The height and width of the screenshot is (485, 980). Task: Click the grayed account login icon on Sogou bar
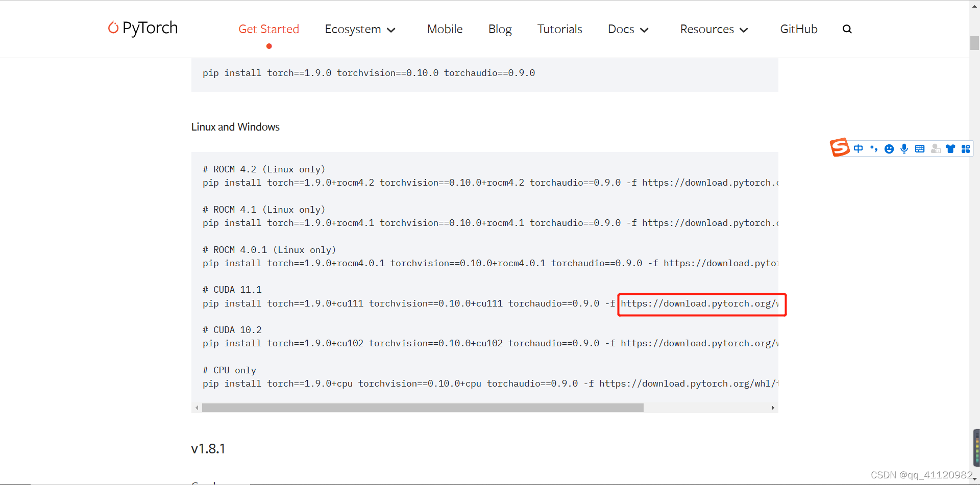[x=936, y=149]
